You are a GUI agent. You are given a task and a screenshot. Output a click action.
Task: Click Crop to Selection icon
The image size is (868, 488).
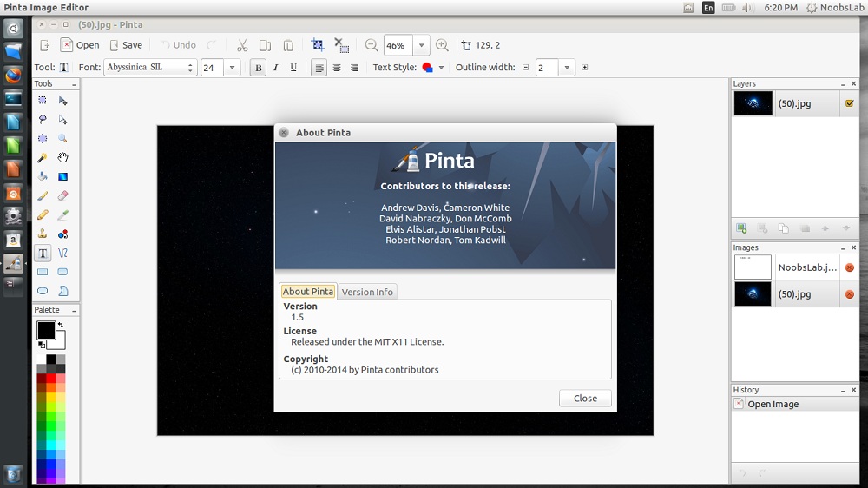coord(318,45)
